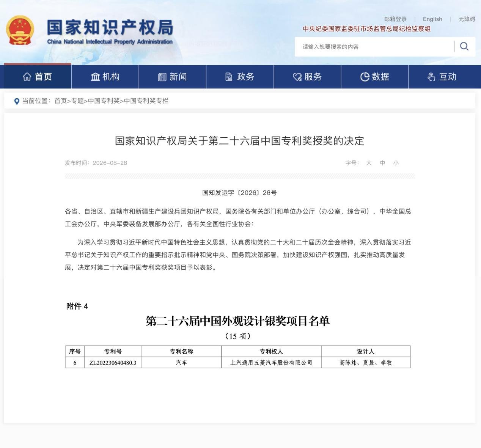
Task: Set font size to 中
Action: tap(382, 163)
